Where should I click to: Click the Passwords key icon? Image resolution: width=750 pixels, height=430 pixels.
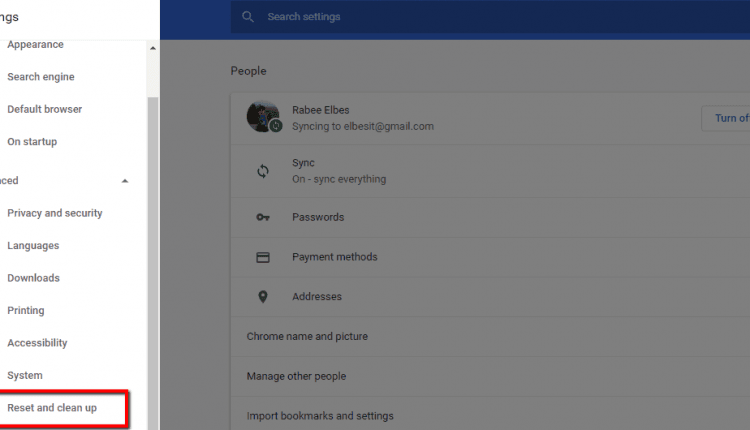point(263,217)
